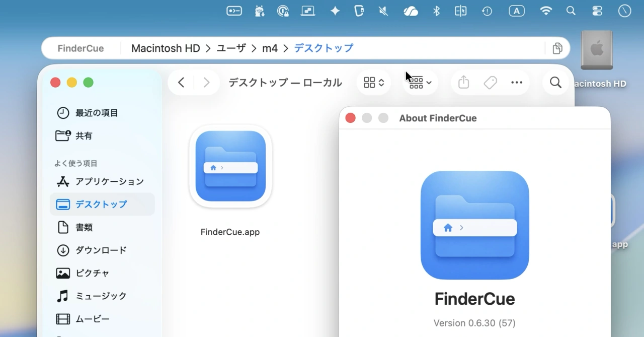The width and height of the screenshot is (644, 337).
Task: Go forward in Finder window
Action: pyautogui.click(x=206, y=83)
